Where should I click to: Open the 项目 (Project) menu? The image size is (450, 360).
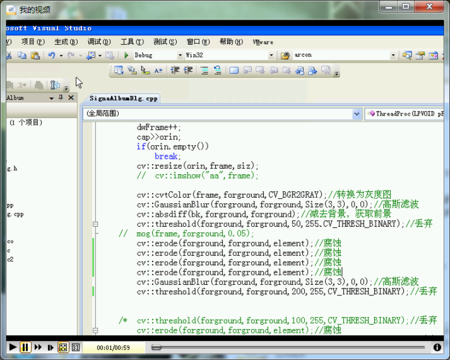[x=33, y=42]
